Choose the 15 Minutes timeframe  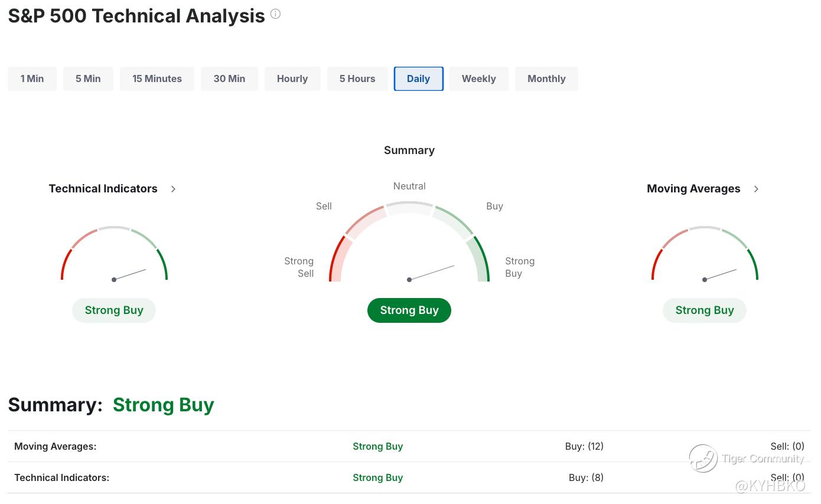pos(157,78)
